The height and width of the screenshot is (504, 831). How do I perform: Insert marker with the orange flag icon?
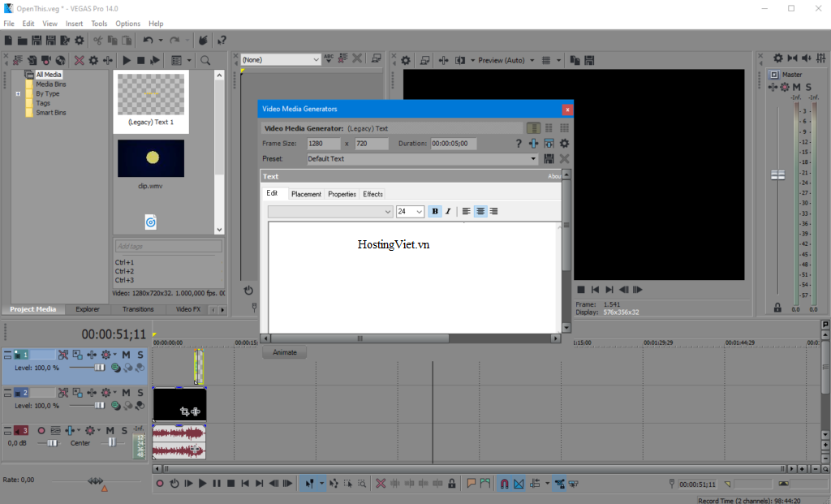click(x=471, y=484)
